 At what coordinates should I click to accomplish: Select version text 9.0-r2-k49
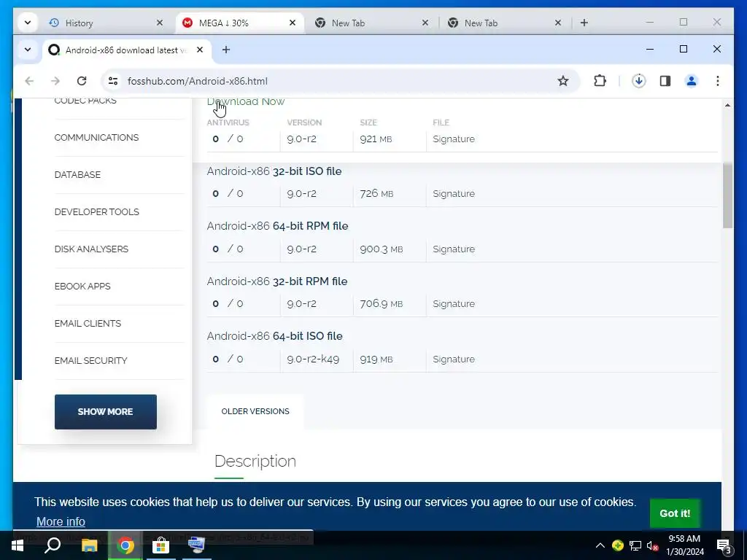coord(313,359)
